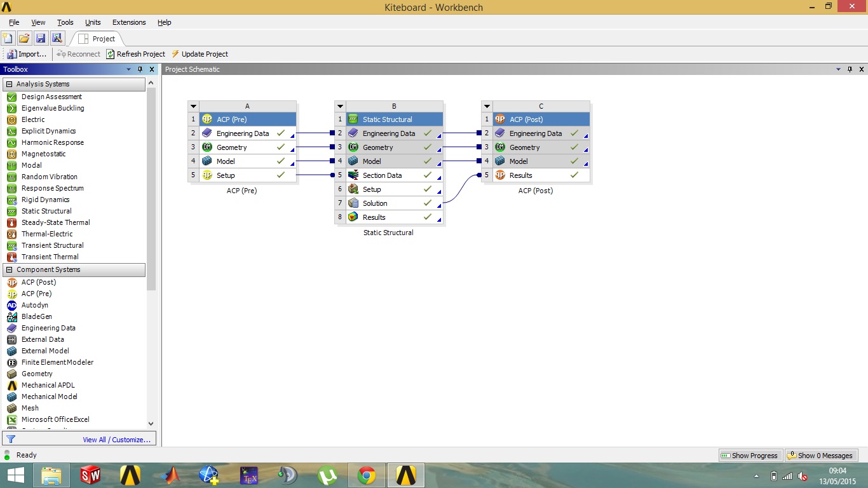868x488 pixels.
Task: Click Section Data cell in system B
Action: 394,175
